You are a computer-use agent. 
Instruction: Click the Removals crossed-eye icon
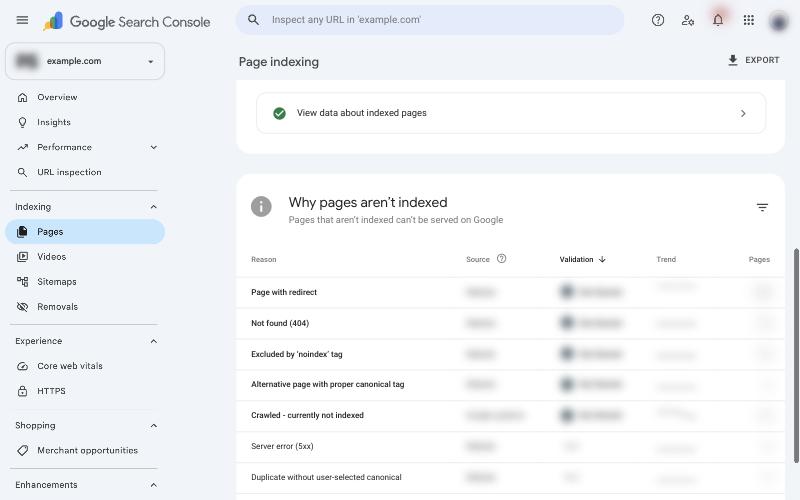[x=22, y=307]
